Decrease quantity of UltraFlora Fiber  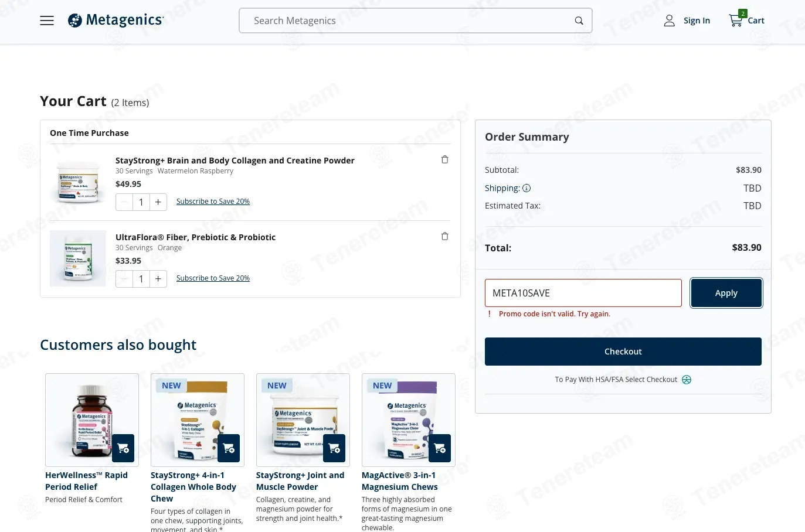(x=124, y=279)
